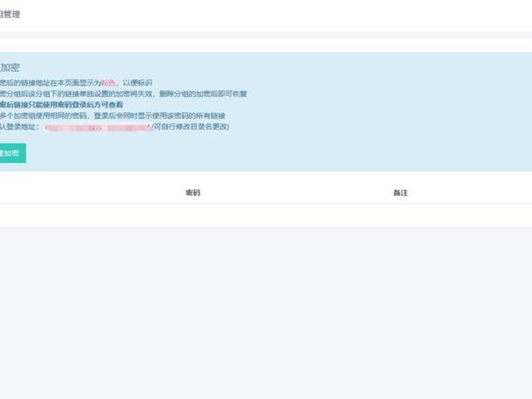532x399 pixels.
Task: Click the 备注 column header
Action: [400, 193]
